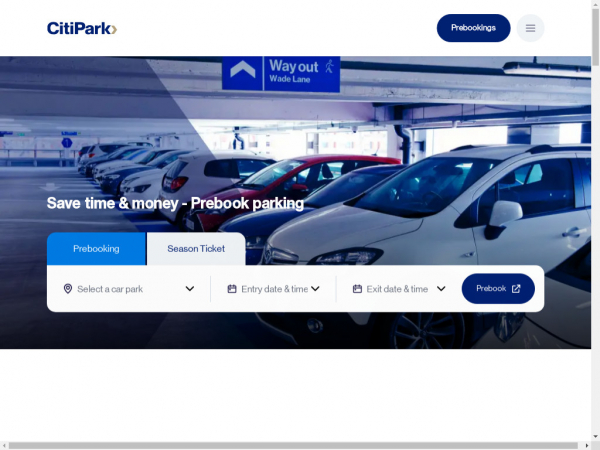
Task: Expand the Entry date & time chevron
Action: (x=315, y=289)
